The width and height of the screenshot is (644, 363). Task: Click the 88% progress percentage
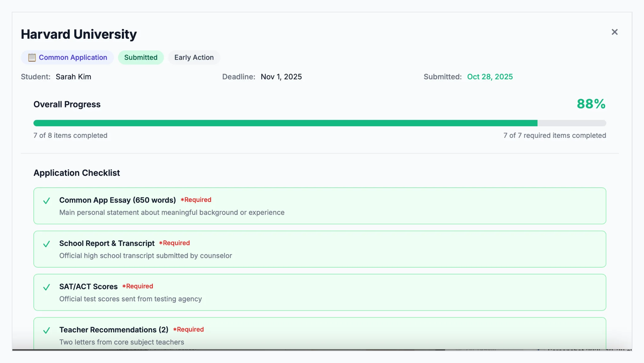[x=591, y=104]
